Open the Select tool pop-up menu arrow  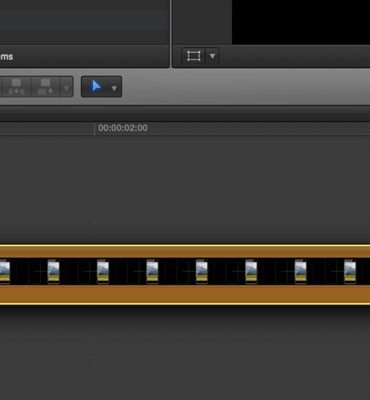114,88
